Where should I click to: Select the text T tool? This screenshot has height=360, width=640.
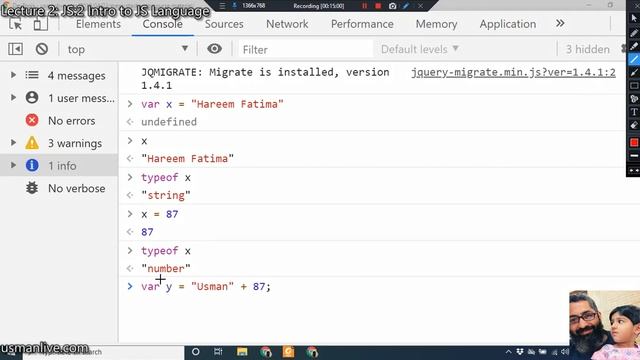pos(634,112)
